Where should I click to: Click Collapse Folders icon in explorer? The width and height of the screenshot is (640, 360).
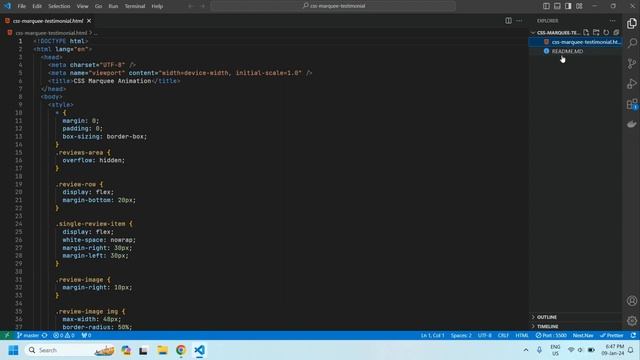tap(616, 32)
